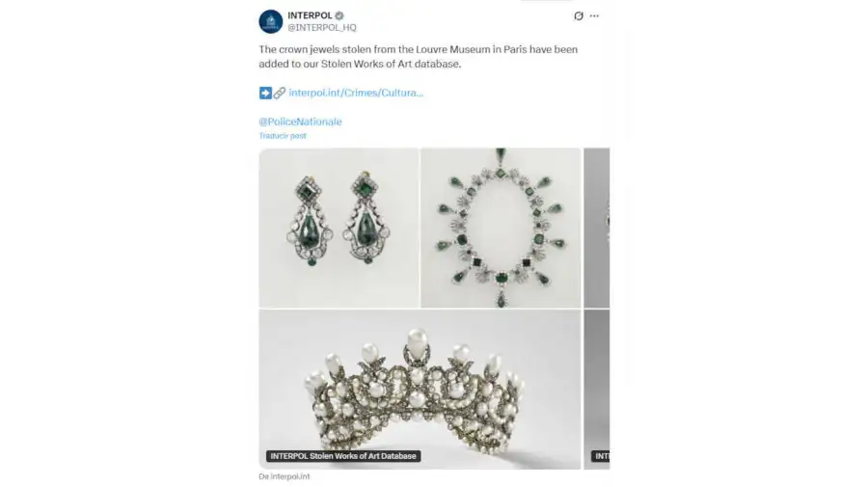Click the partially visible INT label at right

601,456
